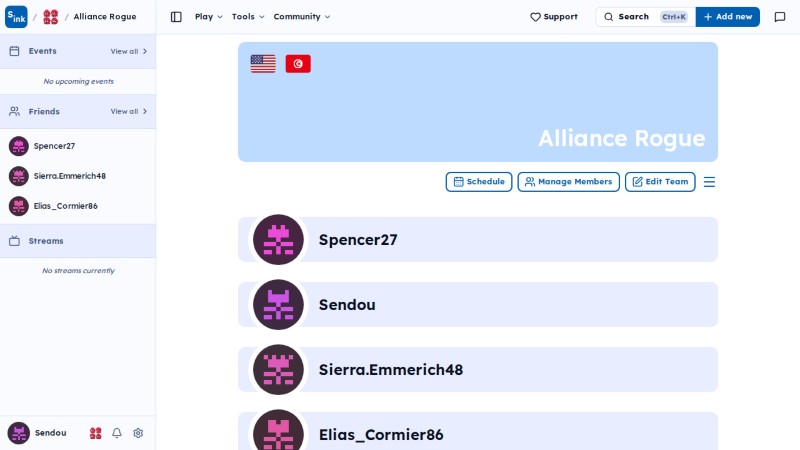Open the Play menu
Viewport: 800px width, 450px height.
[x=209, y=16]
